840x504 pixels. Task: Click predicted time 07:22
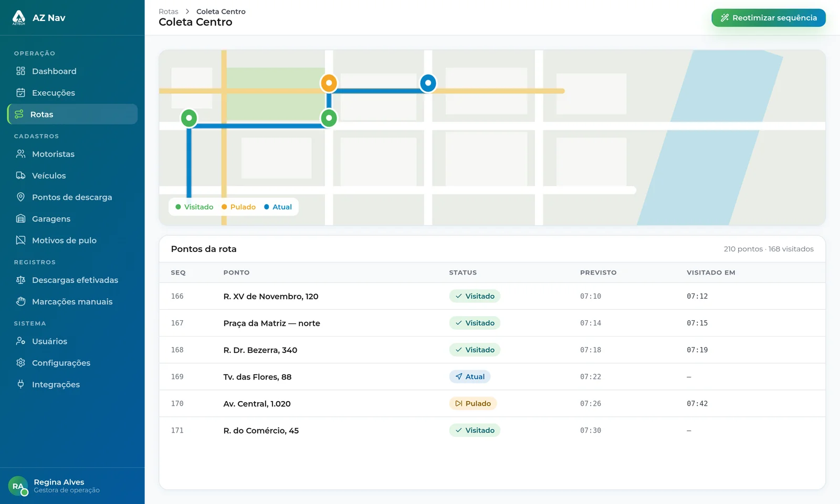pyautogui.click(x=591, y=376)
